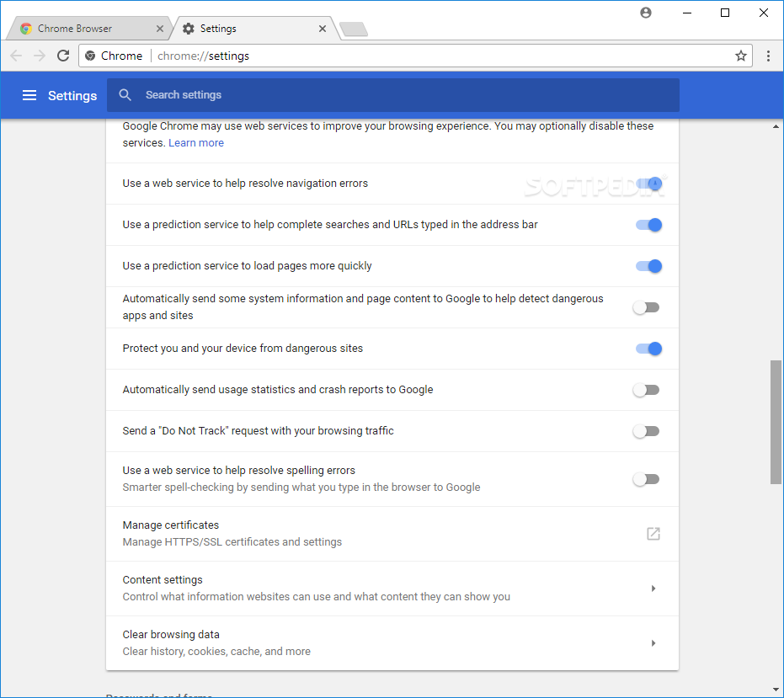Open Manage certificates row
This screenshot has height=698, width=784.
point(392,534)
